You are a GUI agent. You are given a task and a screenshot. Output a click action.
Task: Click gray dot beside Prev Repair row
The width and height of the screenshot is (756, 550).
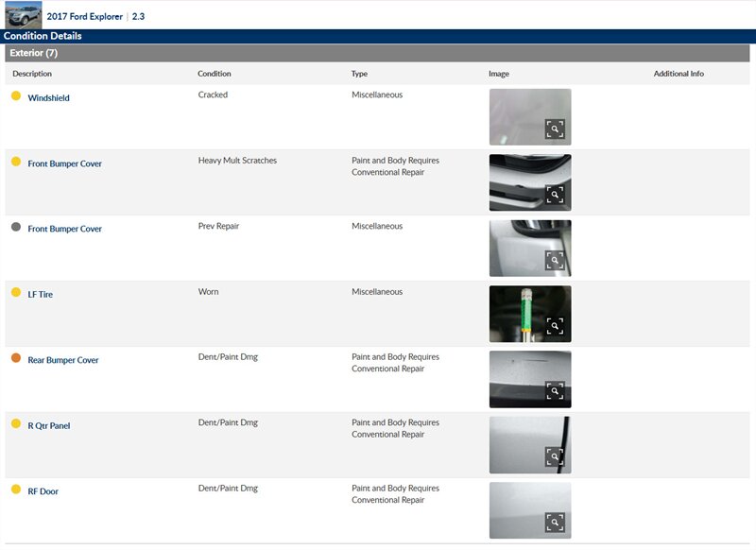(16, 227)
